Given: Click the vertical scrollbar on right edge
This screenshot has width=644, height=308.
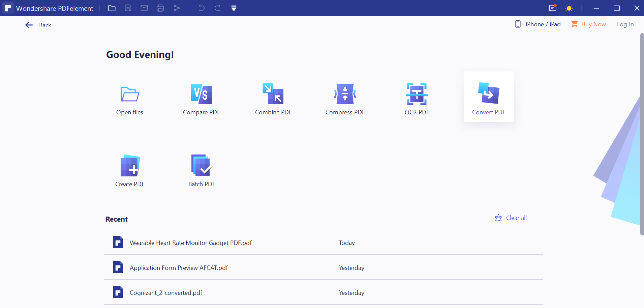Looking at the screenshot, I should click(x=642, y=135).
